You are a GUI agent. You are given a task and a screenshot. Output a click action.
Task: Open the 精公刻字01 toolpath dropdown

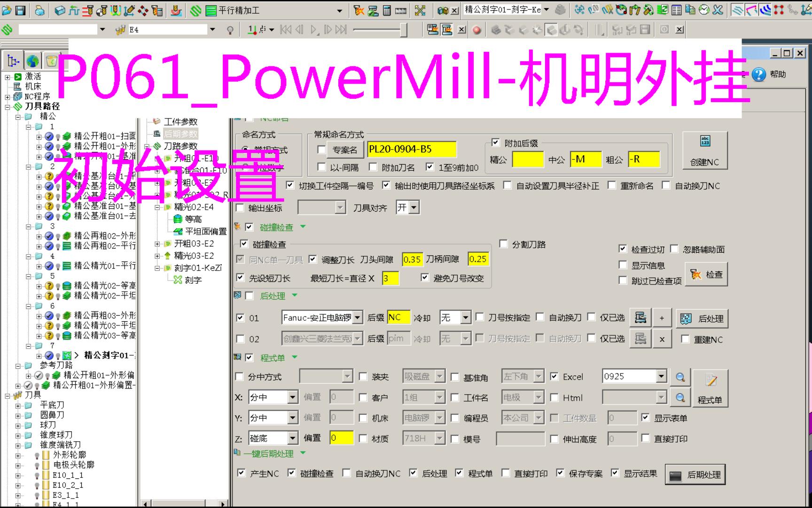(x=546, y=9)
